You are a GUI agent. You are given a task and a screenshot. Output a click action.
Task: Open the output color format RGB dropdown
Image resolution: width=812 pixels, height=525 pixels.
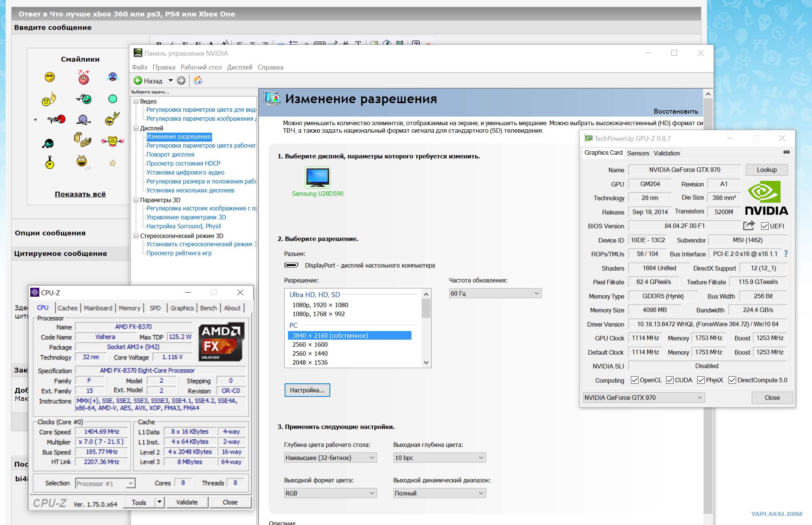[x=330, y=493]
